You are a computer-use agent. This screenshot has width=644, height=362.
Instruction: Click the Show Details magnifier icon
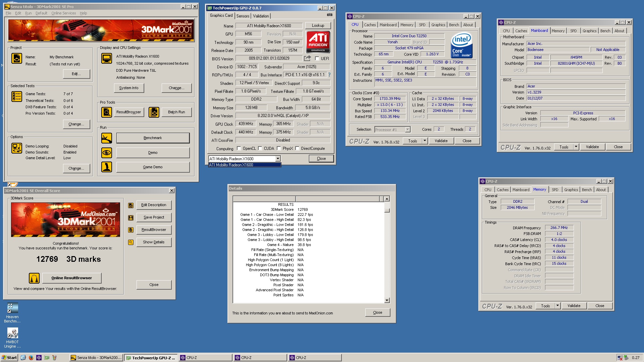pyautogui.click(x=131, y=242)
